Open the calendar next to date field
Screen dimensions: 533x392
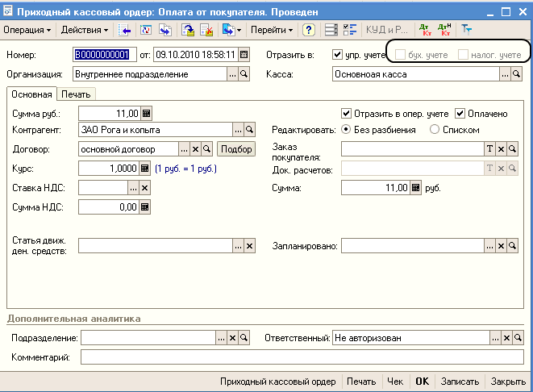244,54
